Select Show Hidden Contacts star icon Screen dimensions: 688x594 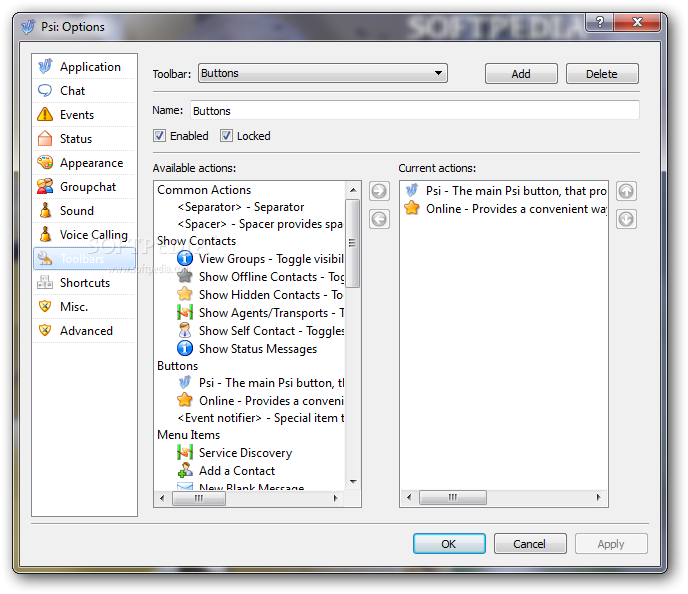(185, 294)
